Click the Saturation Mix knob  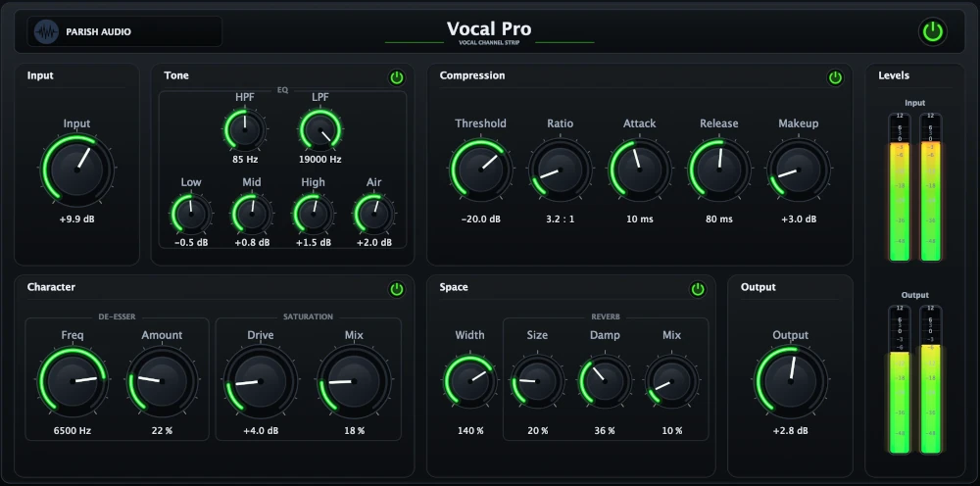tap(354, 381)
